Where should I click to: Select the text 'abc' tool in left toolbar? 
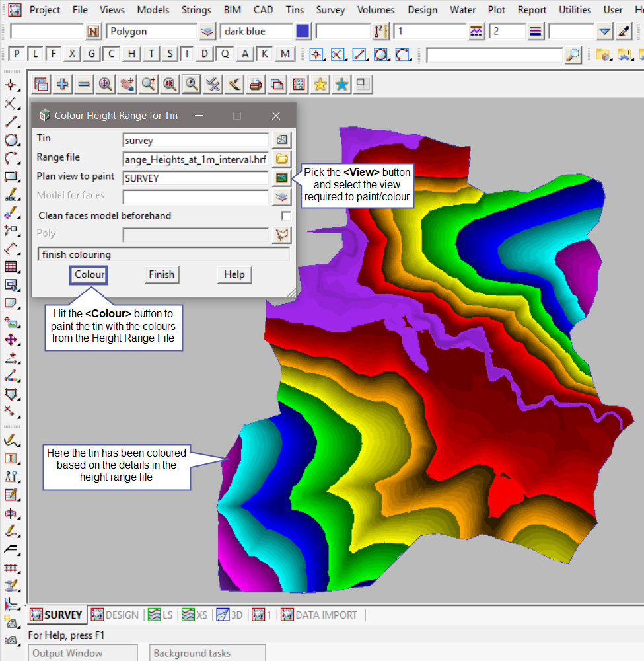pos(11,195)
